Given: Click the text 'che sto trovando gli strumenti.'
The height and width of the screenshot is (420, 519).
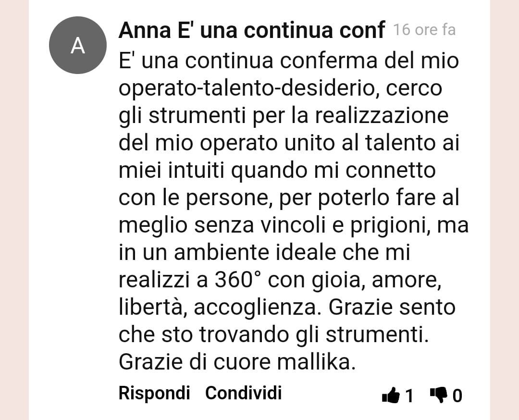Looking at the screenshot, I should tap(273, 334).
